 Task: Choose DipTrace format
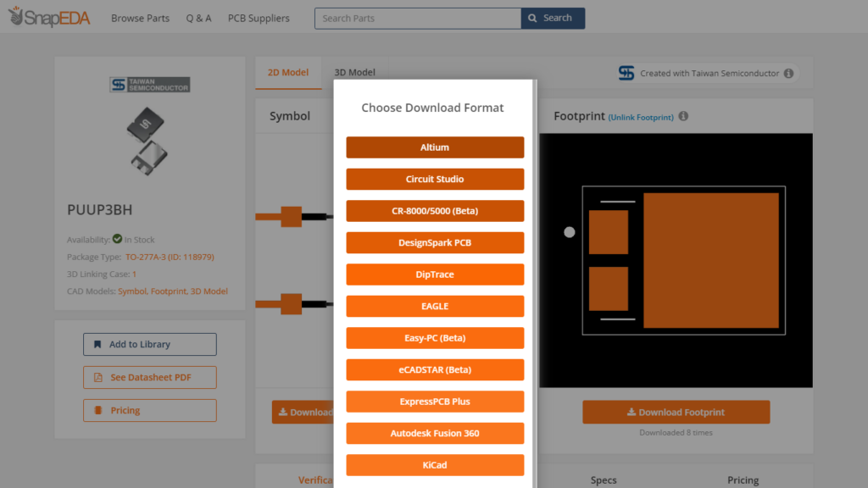[x=435, y=274]
